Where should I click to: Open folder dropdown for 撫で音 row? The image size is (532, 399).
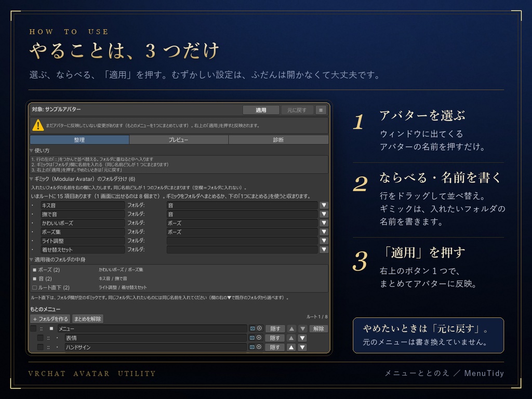324,214
